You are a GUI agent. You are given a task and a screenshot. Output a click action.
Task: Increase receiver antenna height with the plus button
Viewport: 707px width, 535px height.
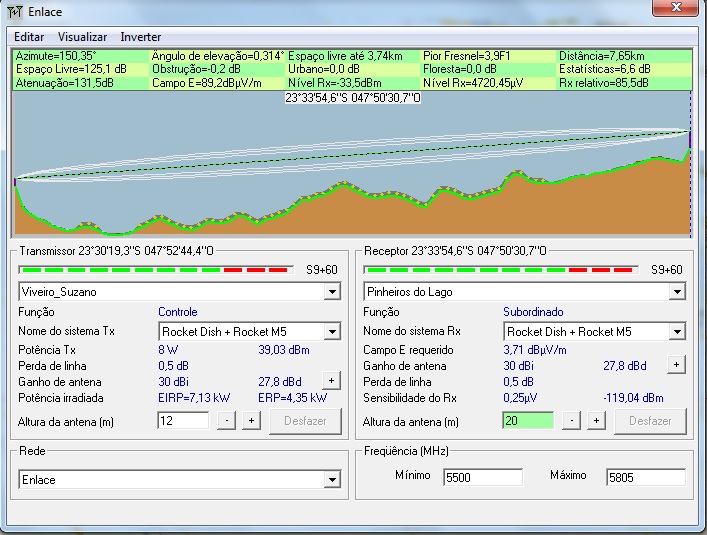596,421
